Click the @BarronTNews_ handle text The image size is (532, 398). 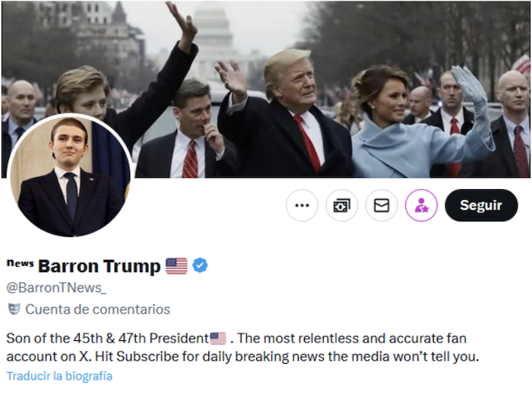click(x=56, y=287)
